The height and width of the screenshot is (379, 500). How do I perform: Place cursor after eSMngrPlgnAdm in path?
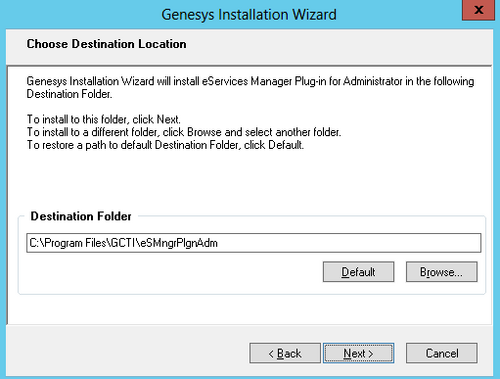coord(219,243)
